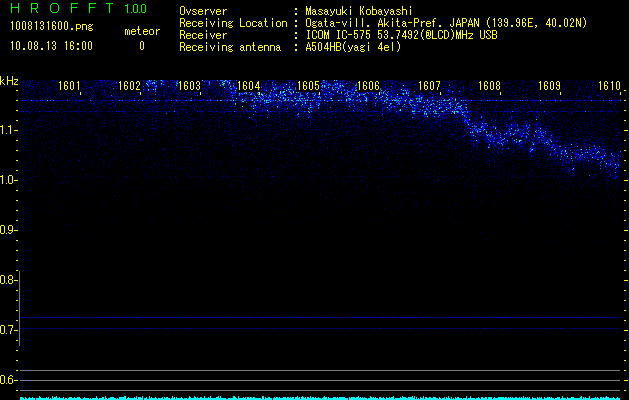Click the meteor label
The width and height of the screenshot is (629, 400).
(142, 31)
